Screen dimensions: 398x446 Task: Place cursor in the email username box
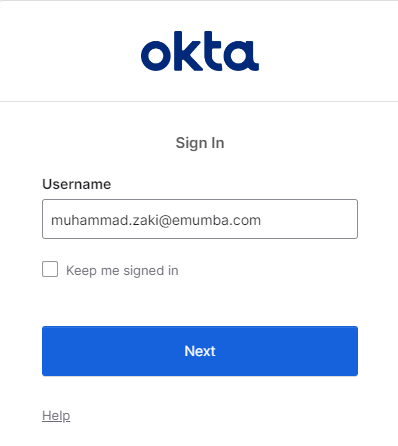200,219
